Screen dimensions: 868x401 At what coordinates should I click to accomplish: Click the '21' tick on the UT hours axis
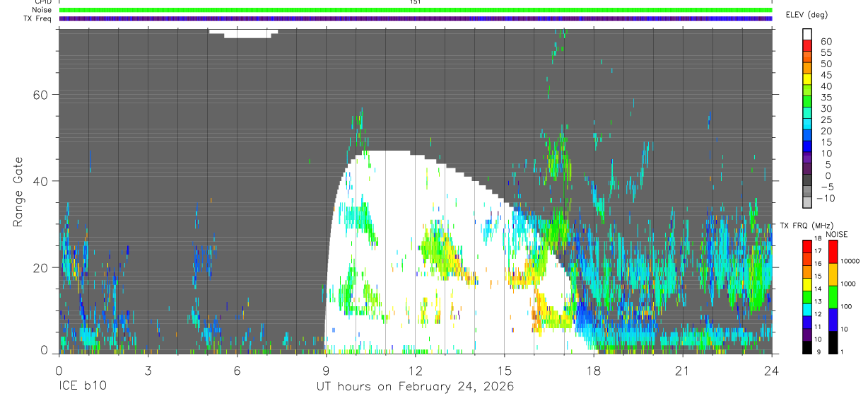pyautogui.click(x=683, y=371)
